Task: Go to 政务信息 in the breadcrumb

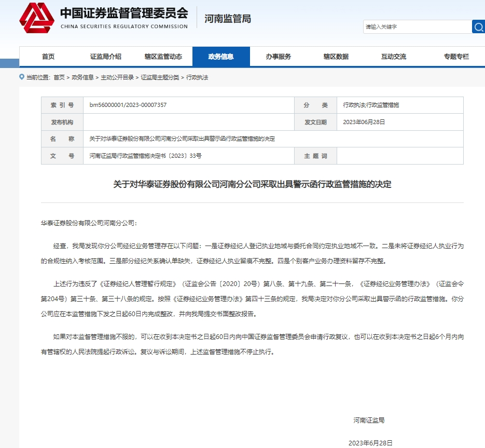Action: 82,77
